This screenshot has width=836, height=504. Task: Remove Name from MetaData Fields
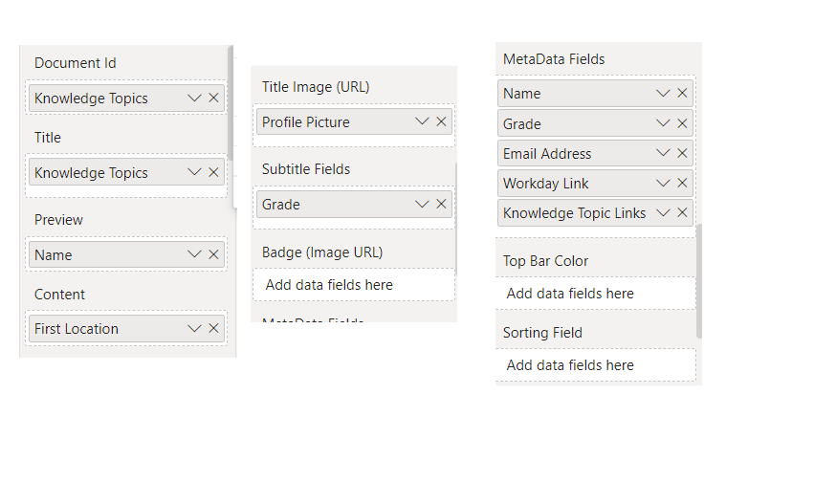[x=682, y=94]
